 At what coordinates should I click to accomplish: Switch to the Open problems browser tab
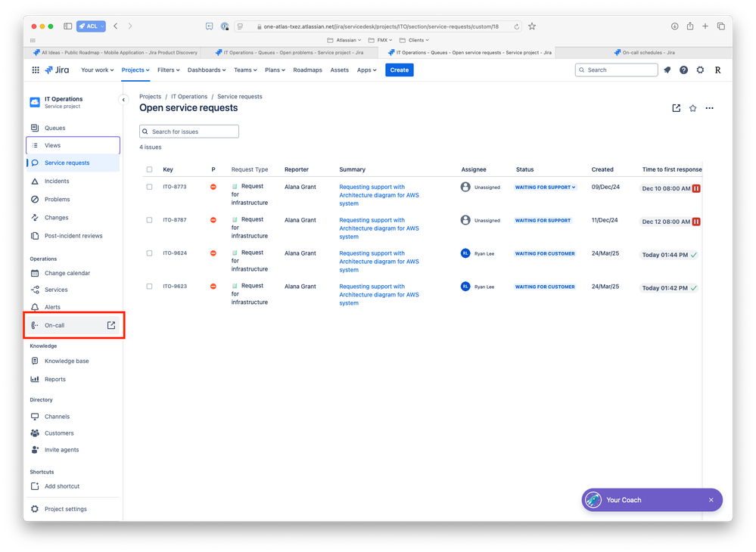[x=289, y=52]
